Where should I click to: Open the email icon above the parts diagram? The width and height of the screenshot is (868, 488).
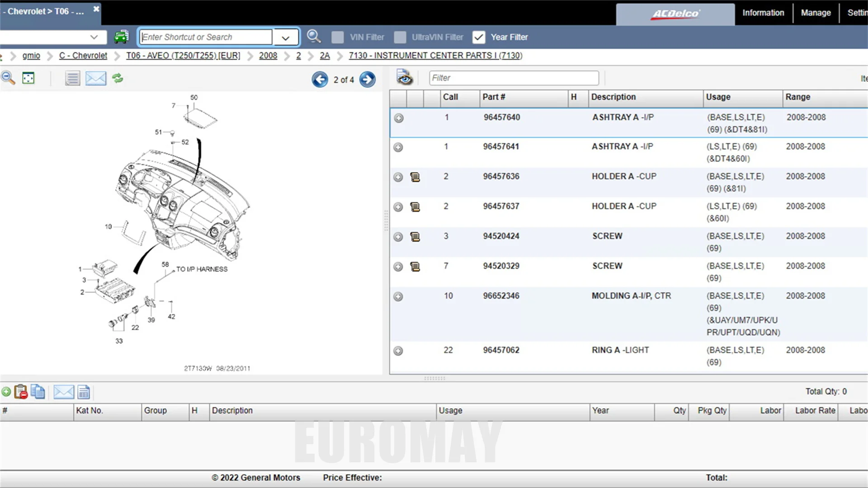coord(95,78)
